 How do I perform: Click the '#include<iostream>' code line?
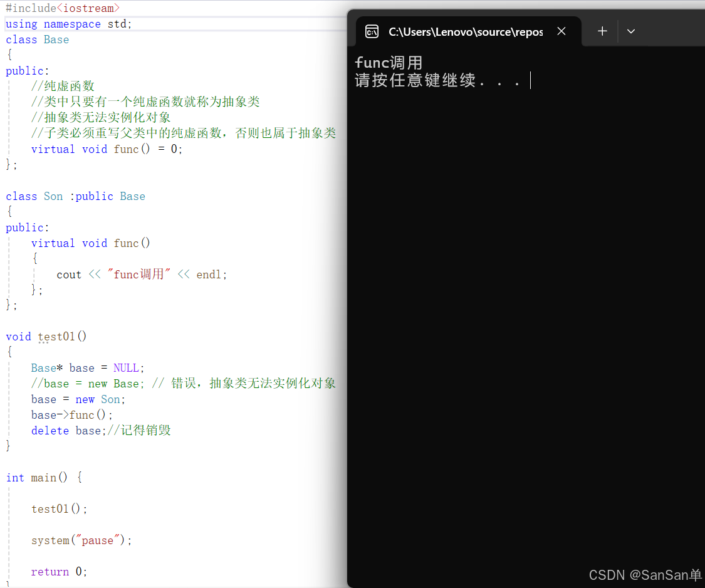coord(63,8)
